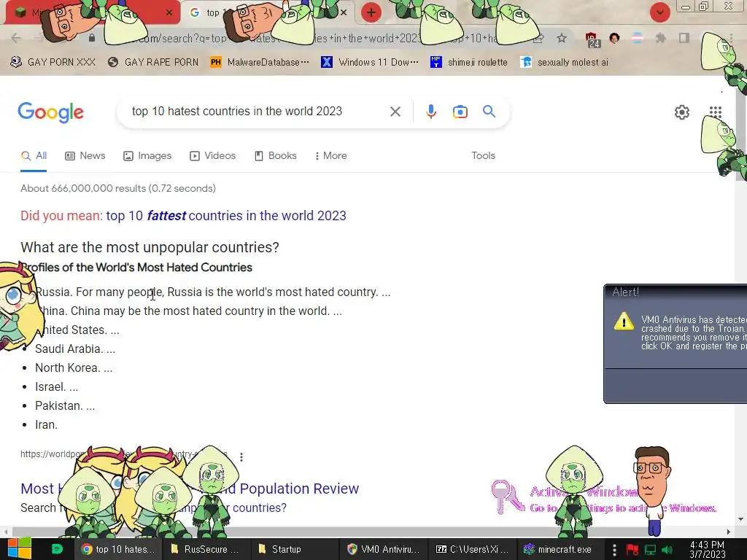Open VM0 Antiviru... taskbar item
This screenshot has height=560, width=747.
tap(384, 549)
